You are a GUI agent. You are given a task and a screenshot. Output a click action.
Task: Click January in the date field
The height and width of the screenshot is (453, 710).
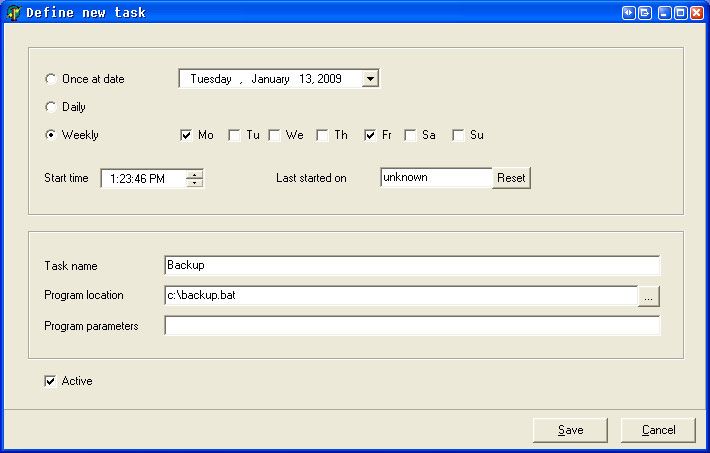point(270,79)
